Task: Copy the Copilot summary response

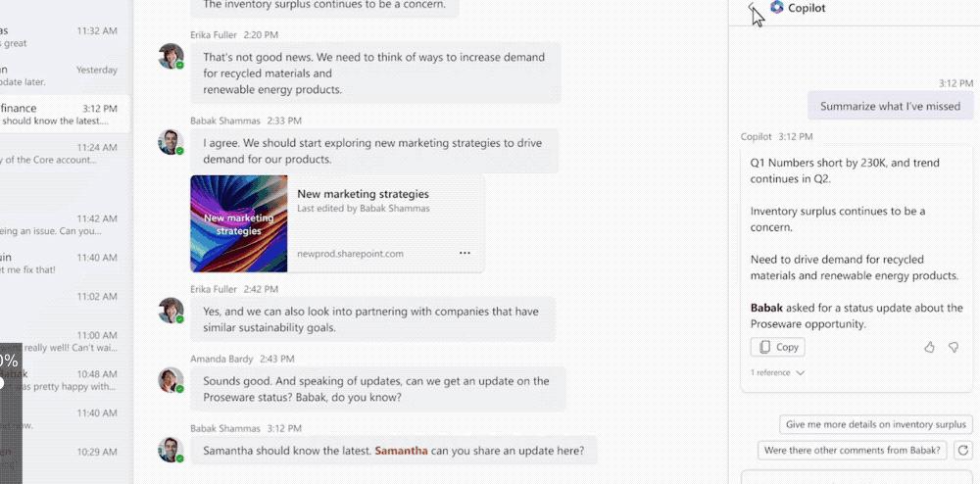Action: [777, 347]
